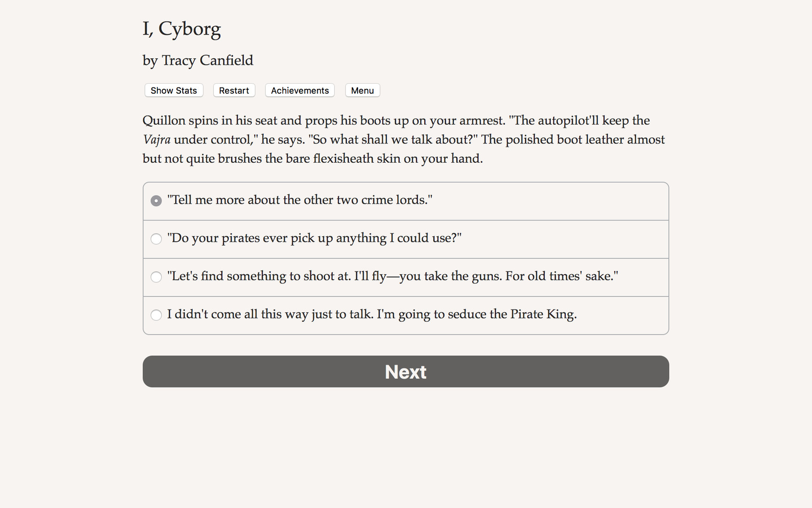Open the game Menu

[362, 90]
